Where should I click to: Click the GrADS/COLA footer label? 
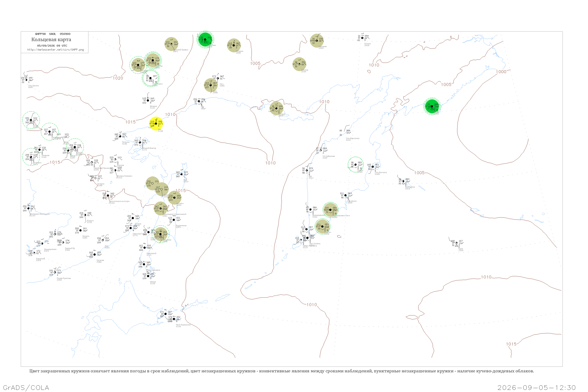[26, 387]
